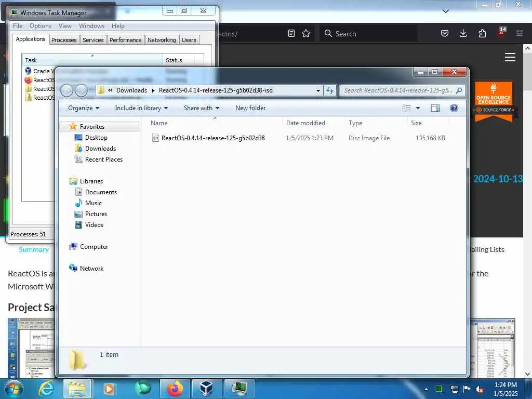Screen dimensions: 532x399
Task: Switch to Task Manager Processes tab
Action: coord(64,40)
